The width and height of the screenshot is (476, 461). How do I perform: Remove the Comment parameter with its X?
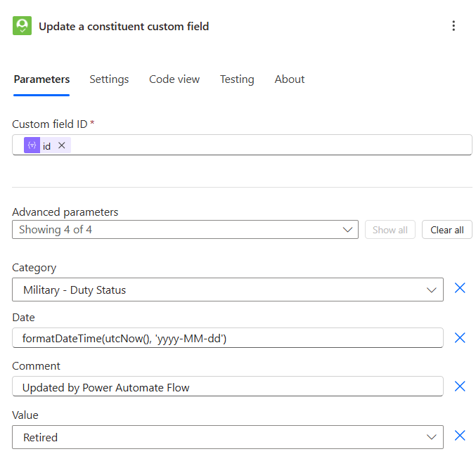click(x=460, y=387)
